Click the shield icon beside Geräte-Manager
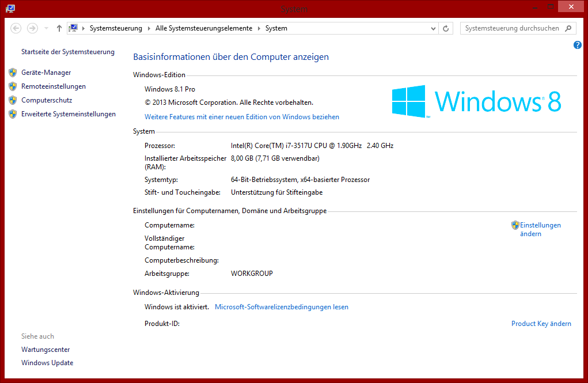 (x=13, y=73)
